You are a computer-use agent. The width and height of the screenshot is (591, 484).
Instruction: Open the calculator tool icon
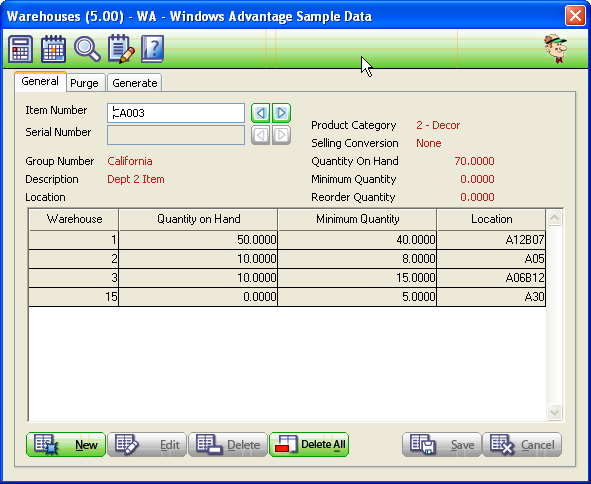coord(20,49)
